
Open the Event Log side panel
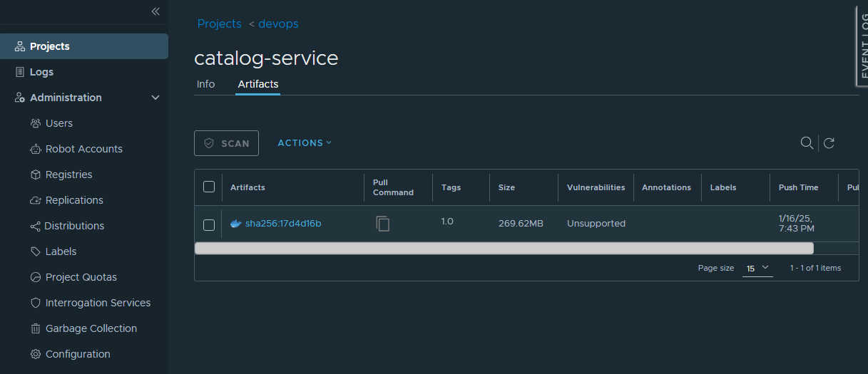862,45
